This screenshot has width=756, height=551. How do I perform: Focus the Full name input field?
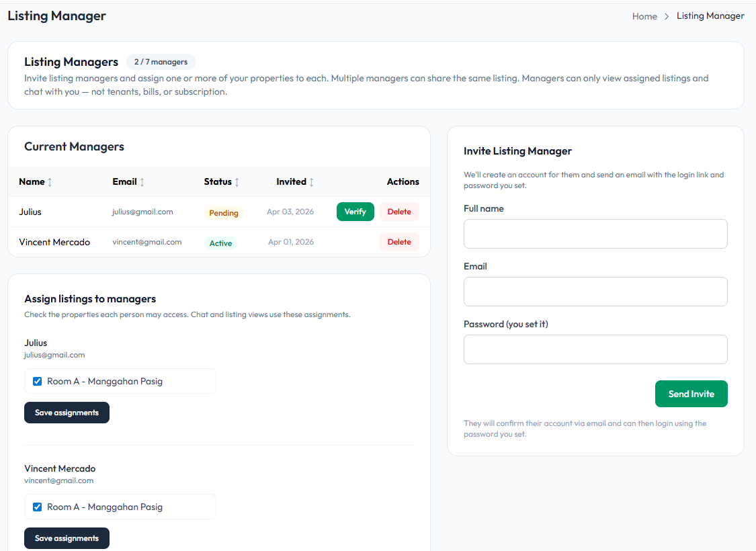coord(595,234)
